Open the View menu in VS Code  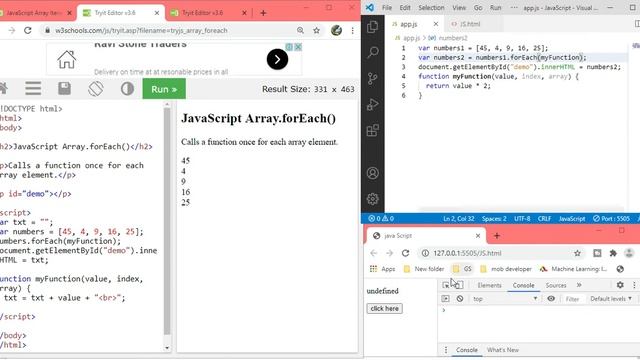(x=459, y=8)
